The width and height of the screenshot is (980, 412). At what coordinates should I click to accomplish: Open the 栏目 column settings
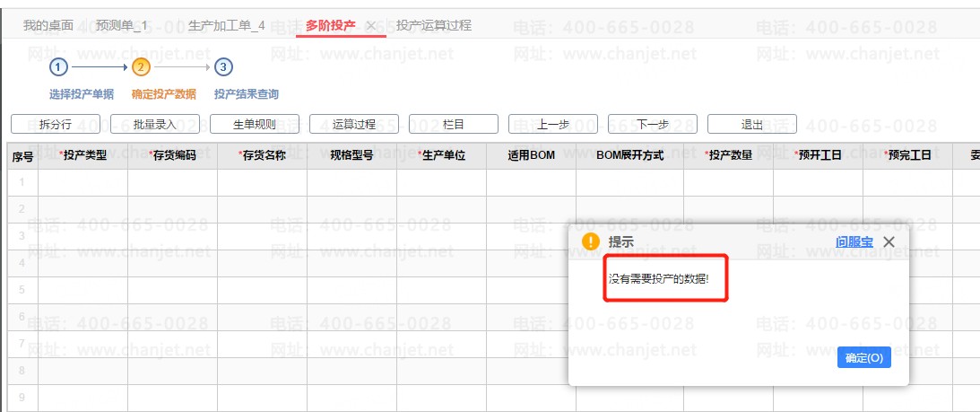454,124
